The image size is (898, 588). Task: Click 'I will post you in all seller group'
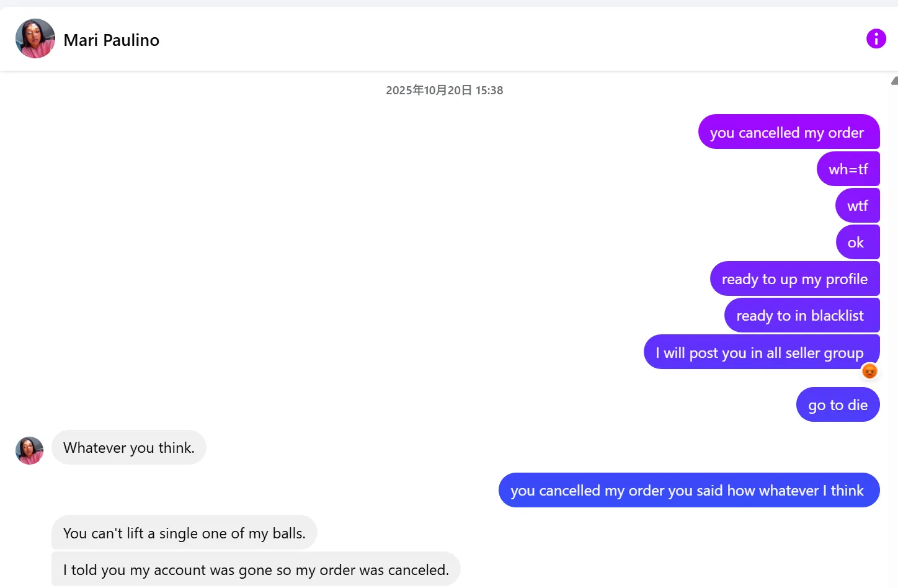click(760, 352)
